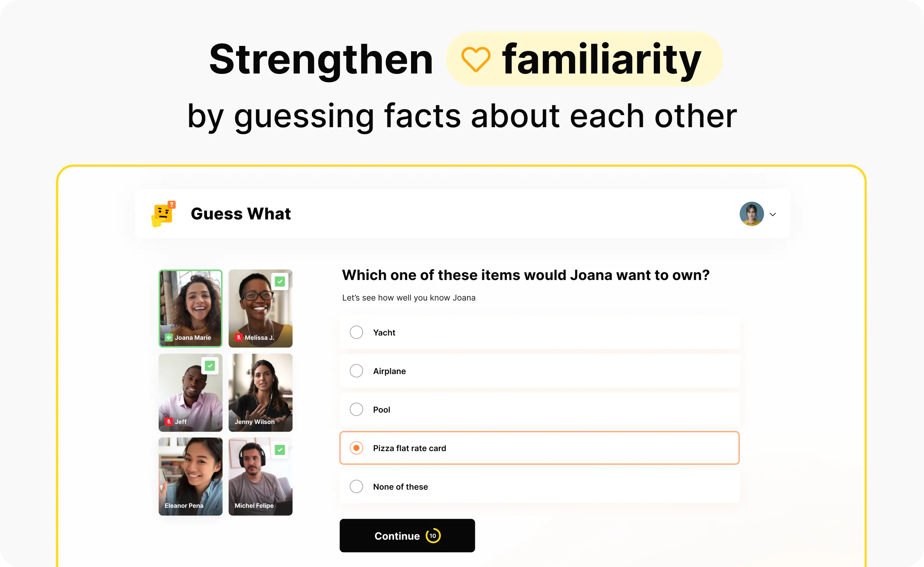The height and width of the screenshot is (567, 924).
Task: Click the green checkmark on Michel Felipe's tile
Action: pyautogui.click(x=280, y=450)
